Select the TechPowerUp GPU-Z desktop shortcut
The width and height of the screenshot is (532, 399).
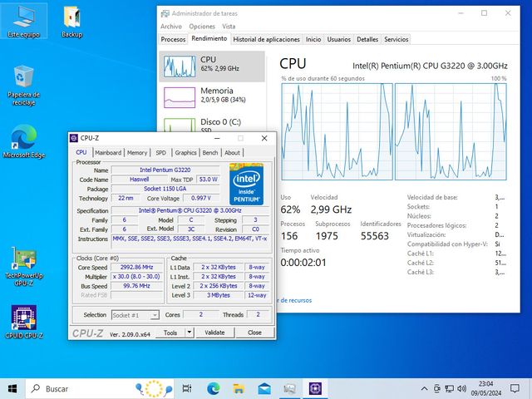23,267
